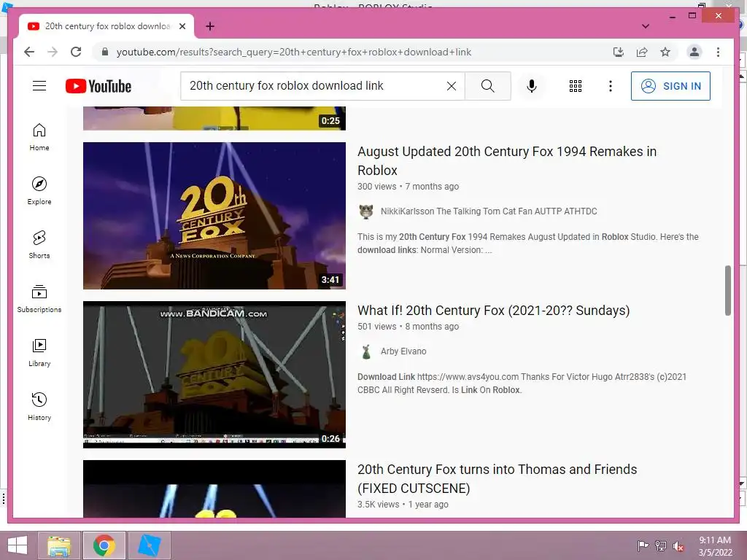
Task: Open the 0:25 video thumbnail
Action: (214, 118)
